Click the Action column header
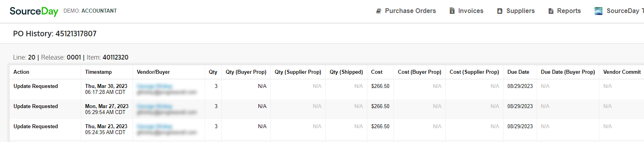Image resolution: width=644 pixels, height=142 pixels. (x=21, y=72)
